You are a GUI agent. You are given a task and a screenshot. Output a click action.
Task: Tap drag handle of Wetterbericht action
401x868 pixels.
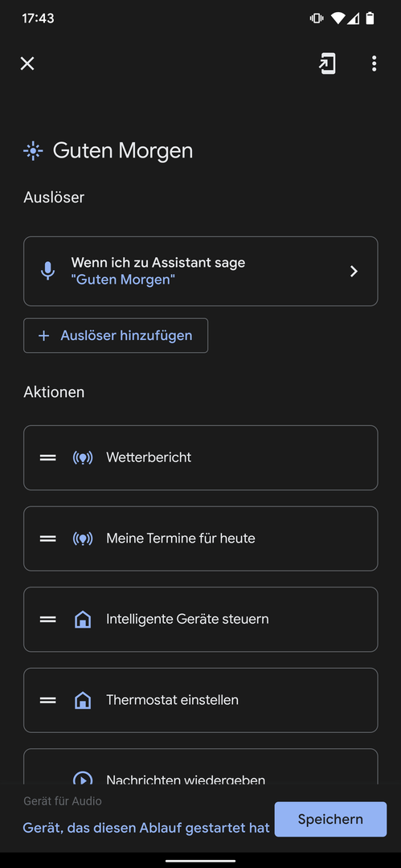48,458
